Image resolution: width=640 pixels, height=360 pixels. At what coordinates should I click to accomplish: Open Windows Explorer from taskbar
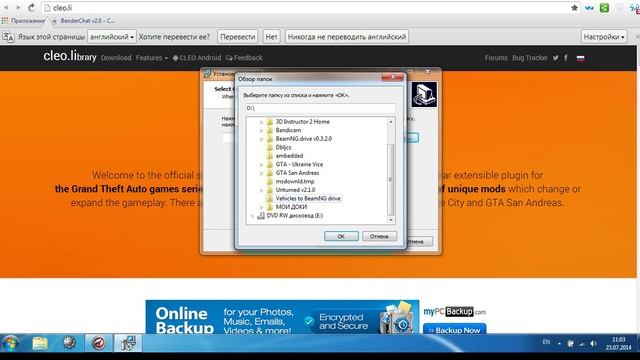[x=40, y=343]
